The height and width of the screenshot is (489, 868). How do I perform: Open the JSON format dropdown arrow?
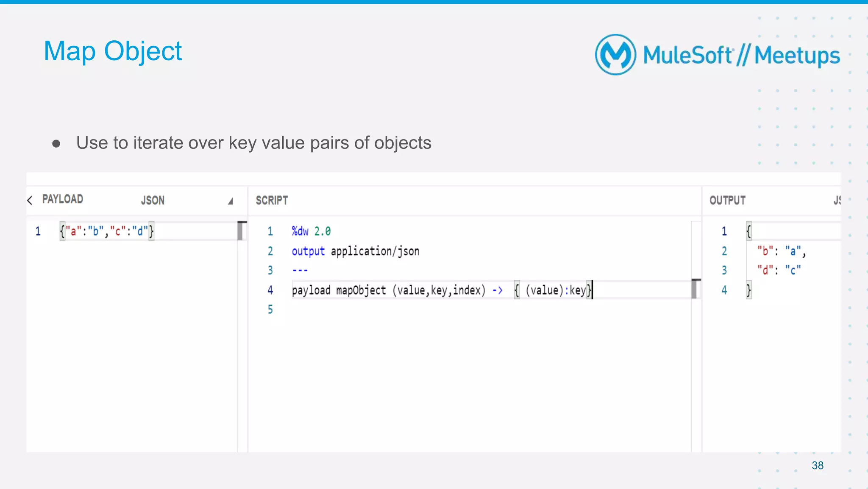coord(231,201)
